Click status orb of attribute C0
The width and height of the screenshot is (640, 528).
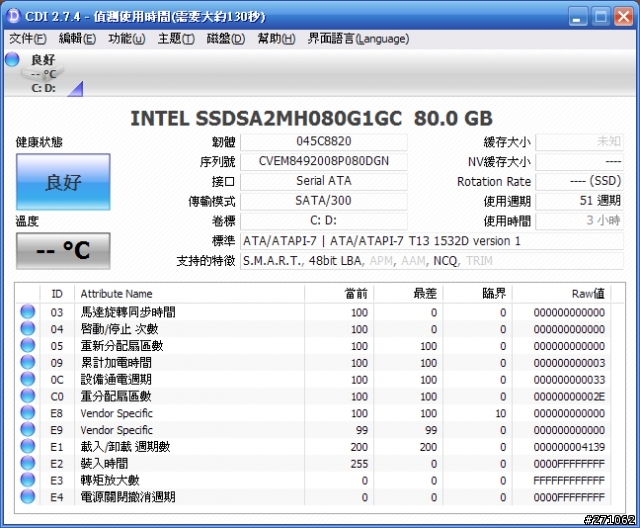click(x=28, y=396)
